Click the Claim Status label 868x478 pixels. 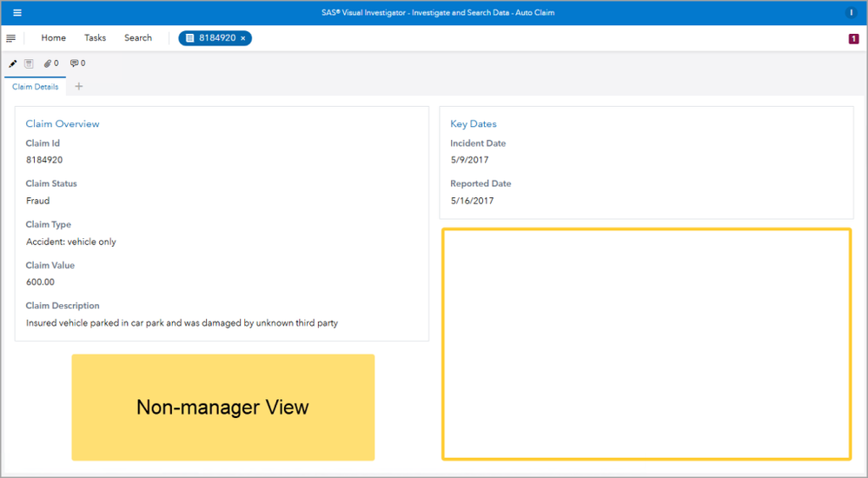point(51,183)
